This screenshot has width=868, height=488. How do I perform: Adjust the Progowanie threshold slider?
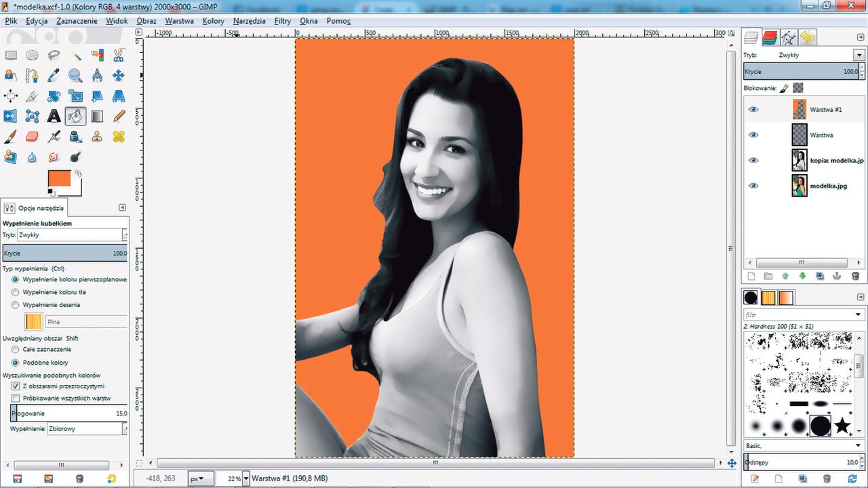[x=69, y=413]
